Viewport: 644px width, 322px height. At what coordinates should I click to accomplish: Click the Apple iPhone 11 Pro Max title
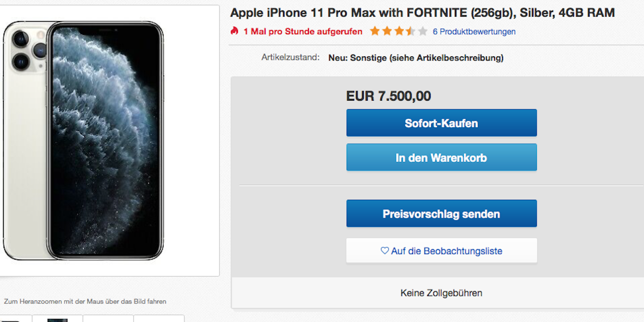422,13
